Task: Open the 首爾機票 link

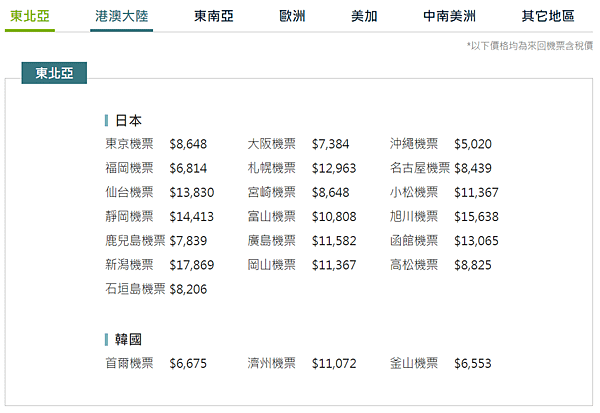Action: coord(129,363)
